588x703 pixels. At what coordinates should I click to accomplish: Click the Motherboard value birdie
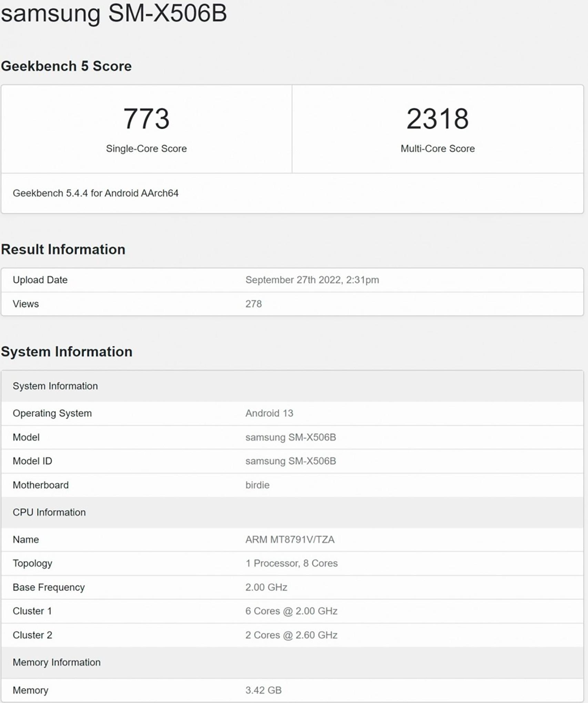(x=257, y=485)
